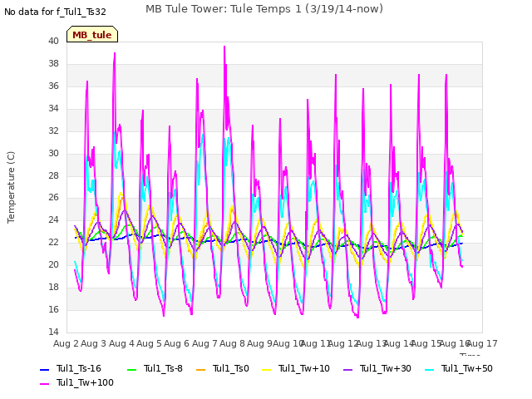The width and height of the screenshot is (532, 399).
Task: Click the Tul1_Tw+50 legend label
Action: pos(467,368)
